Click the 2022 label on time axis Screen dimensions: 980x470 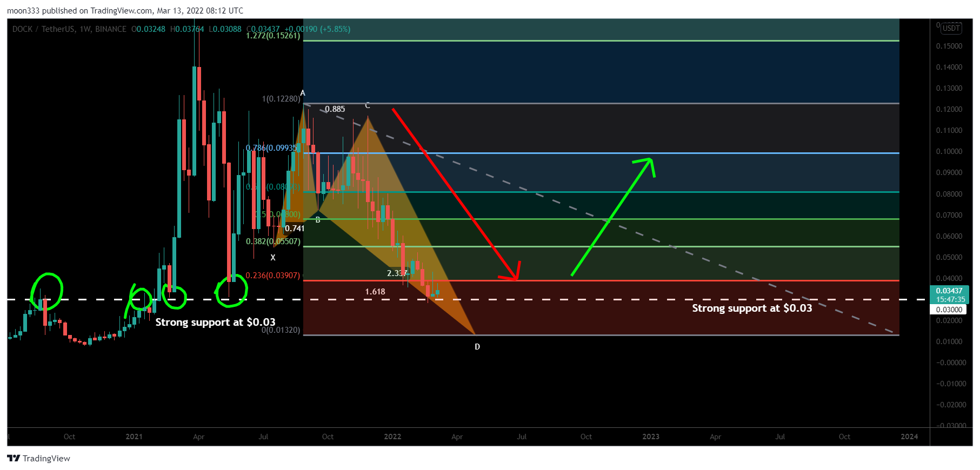(x=392, y=437)
